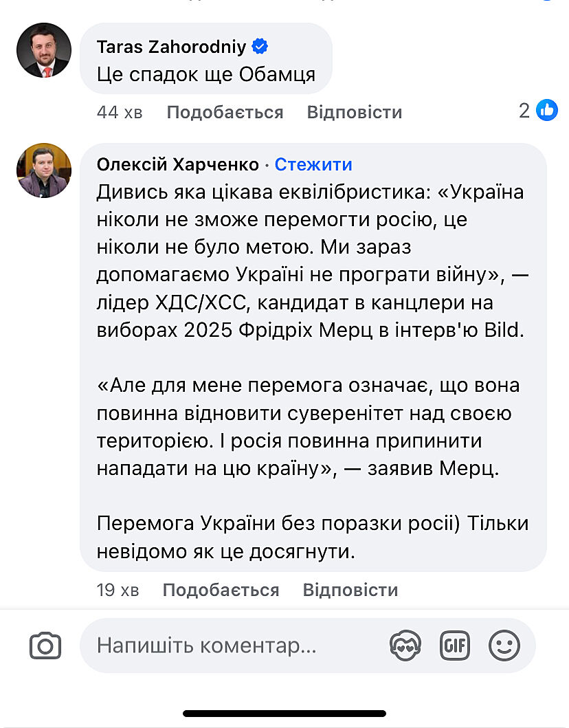Click the '19 хв' comment timestamp

click(x=118, y=590)
